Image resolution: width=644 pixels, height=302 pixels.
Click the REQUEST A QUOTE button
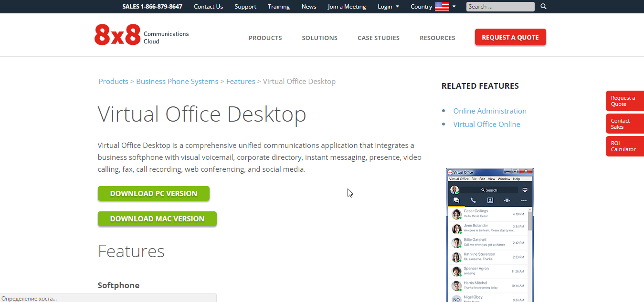(x=510, y=37)
